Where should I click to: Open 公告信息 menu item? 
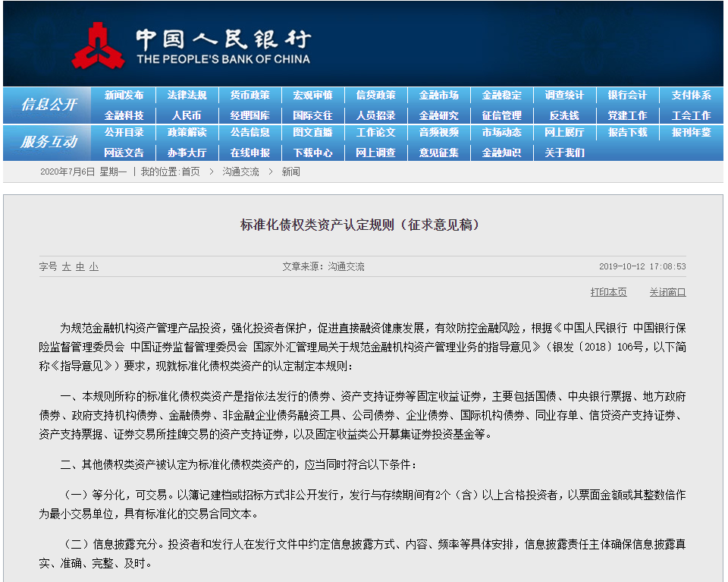tap(250, 132)
